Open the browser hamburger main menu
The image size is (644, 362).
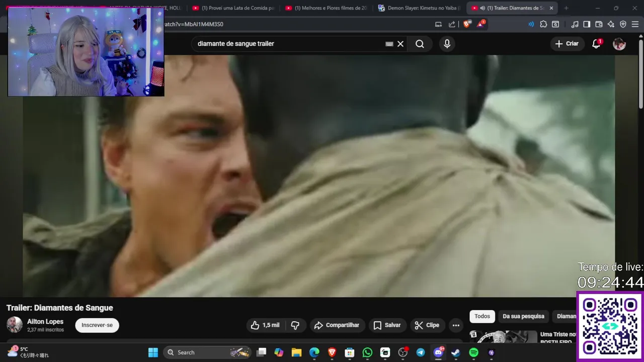coord(635,24)
